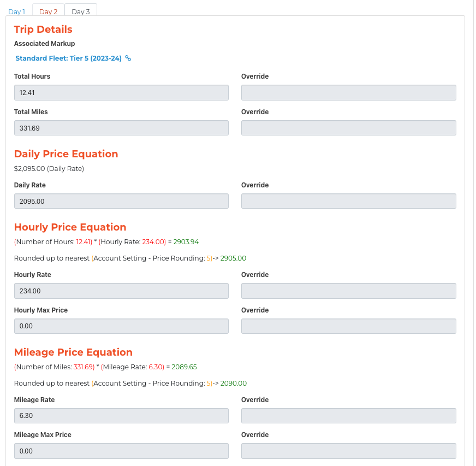Click the Total Hours field showing 12.41
The width and height of the screenshot is (476, 466).
[121, 93]
